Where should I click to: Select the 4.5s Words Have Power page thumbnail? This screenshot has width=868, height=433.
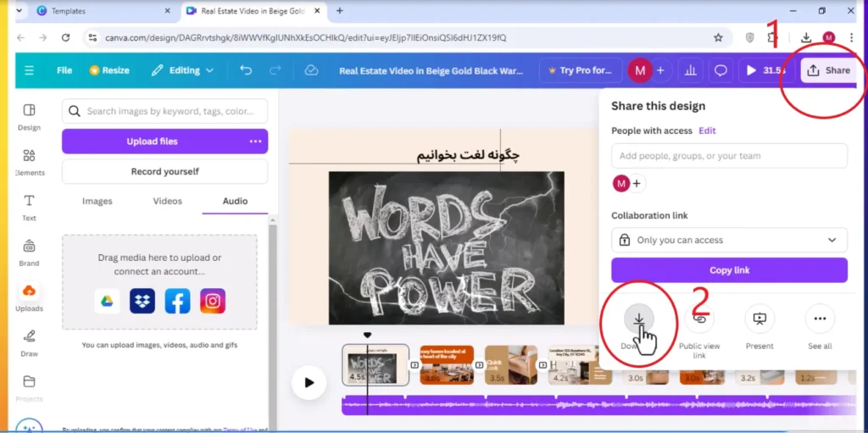pos(376,365)
